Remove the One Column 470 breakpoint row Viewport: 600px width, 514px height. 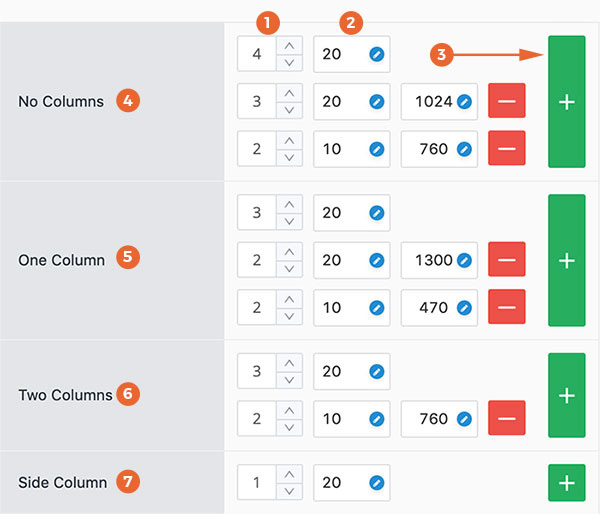coord(507,307)
